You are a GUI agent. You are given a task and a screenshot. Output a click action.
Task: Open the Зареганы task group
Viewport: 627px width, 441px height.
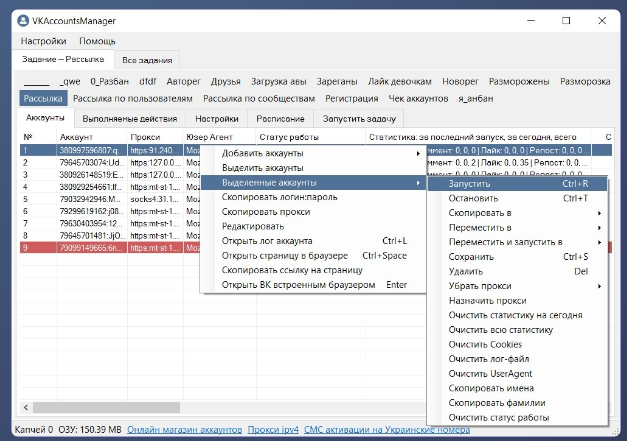[x=337, y=82]
